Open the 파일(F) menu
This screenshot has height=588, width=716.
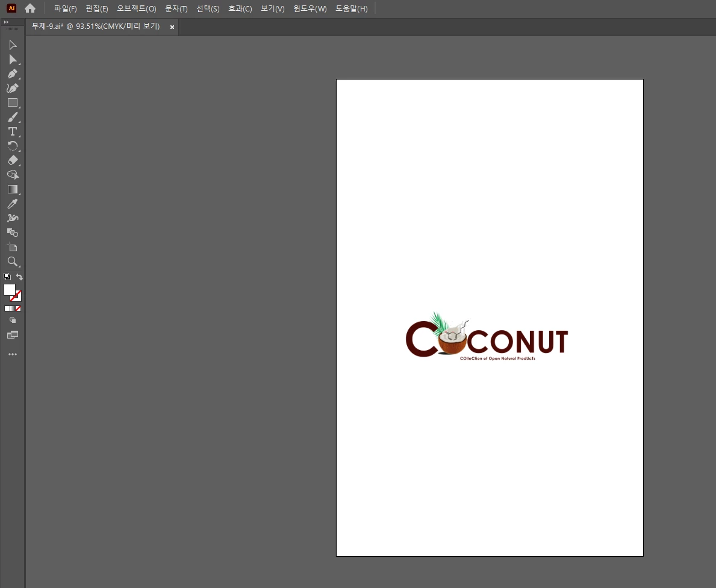pyautogui.click(x=65, y=8)
